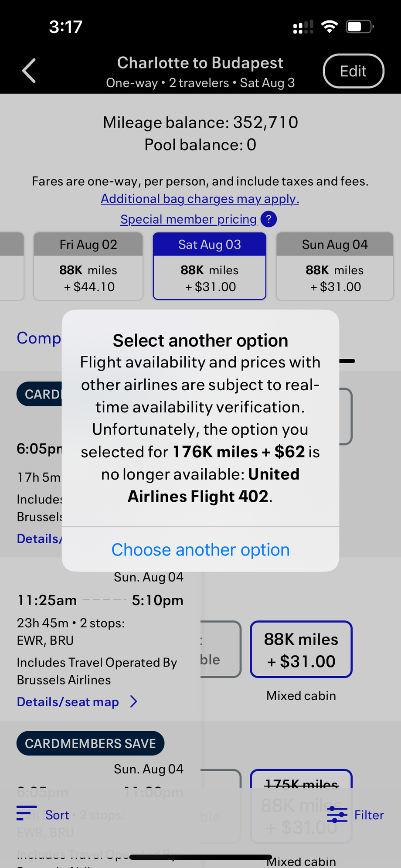Select the Sat Aug 03 date tab
The width and height of the screenshot is (401, 868).
pyautogui.click(x=209, y=266)
